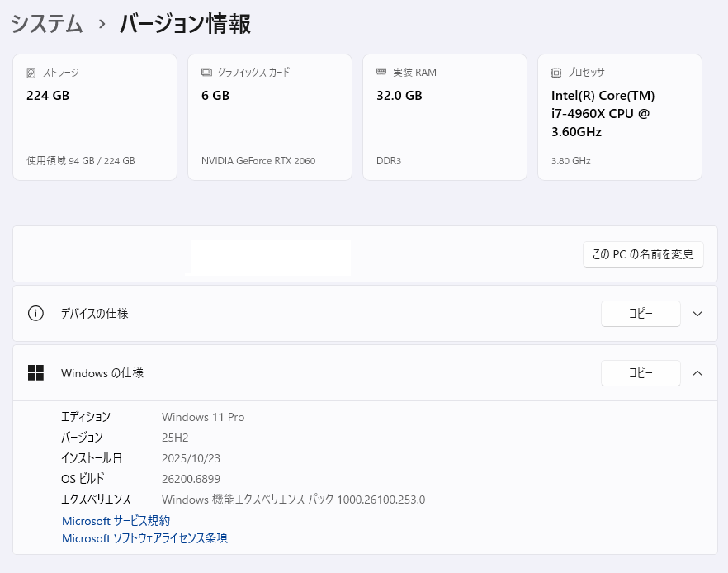Go back to システム via breadcrumb

click(x=47, y=24)
